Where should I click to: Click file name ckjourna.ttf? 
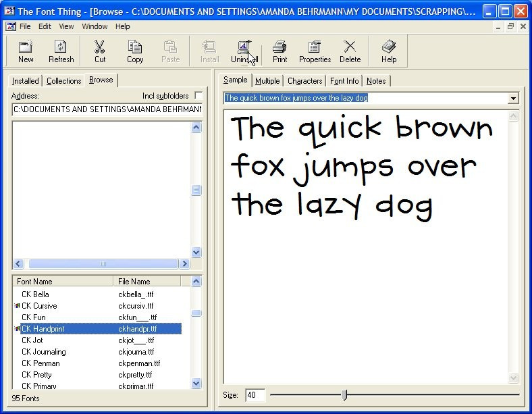pos(136,352)
